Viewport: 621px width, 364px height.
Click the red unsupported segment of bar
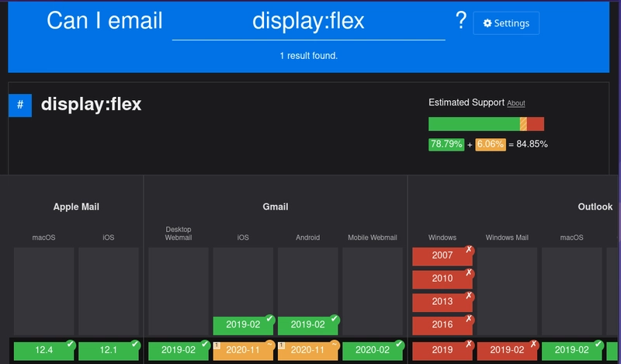536,124
